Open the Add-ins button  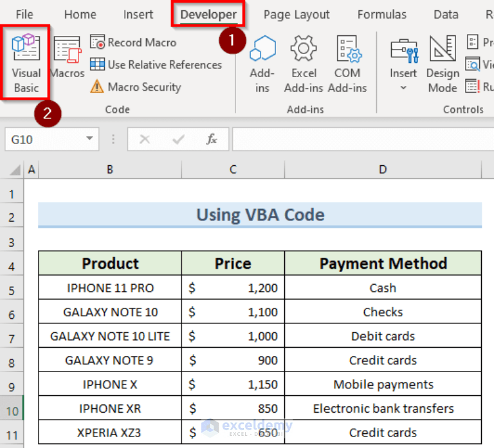tap(262, 64)
